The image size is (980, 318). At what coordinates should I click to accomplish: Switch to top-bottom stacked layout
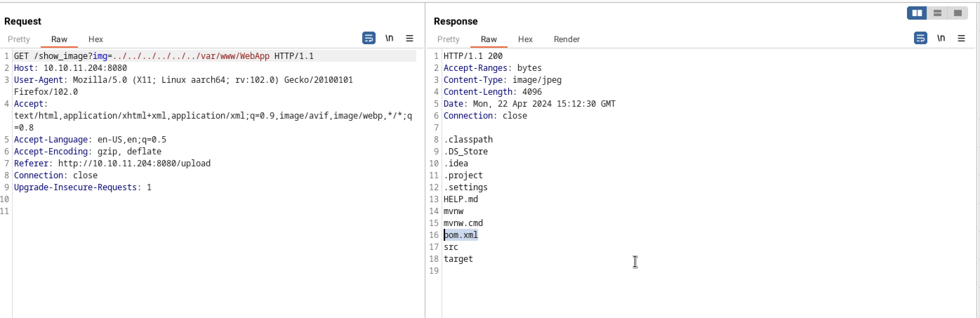pos(938,13)
